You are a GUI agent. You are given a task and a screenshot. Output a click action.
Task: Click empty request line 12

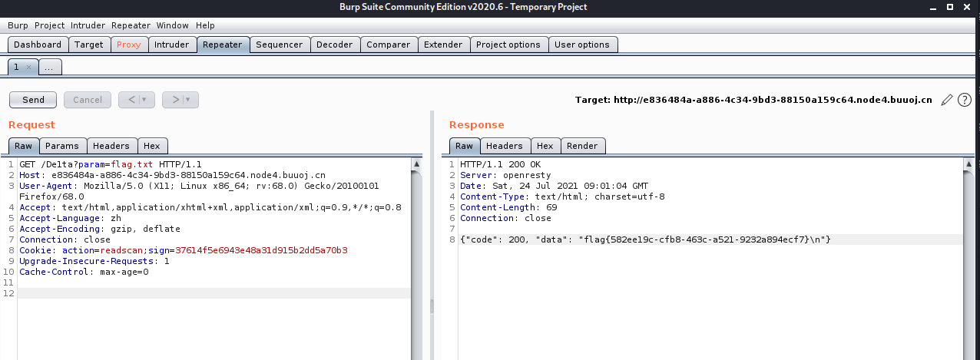coord(215,293)
